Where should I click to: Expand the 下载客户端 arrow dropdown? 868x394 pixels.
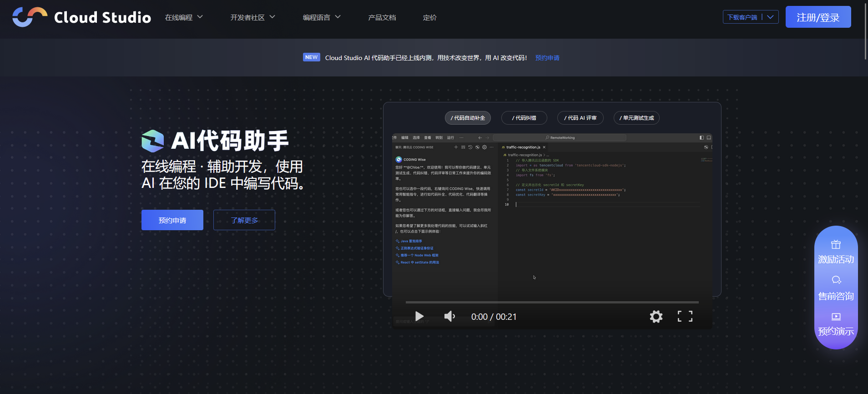770,17
